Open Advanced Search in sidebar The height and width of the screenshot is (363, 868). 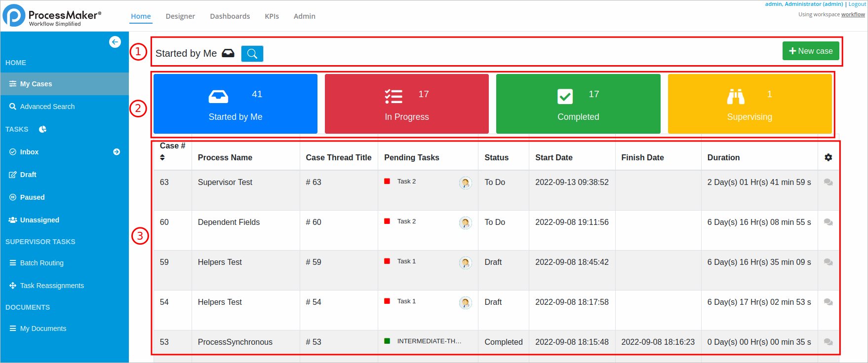[47, 107]
